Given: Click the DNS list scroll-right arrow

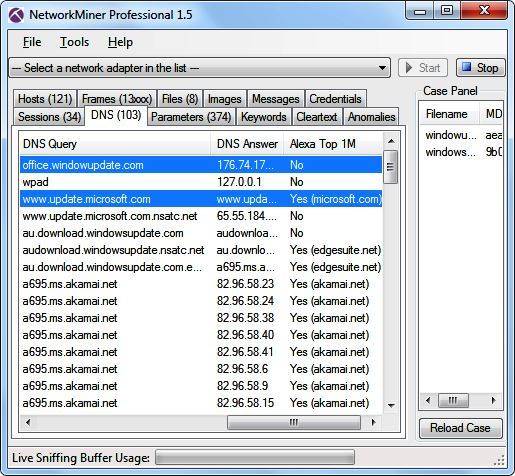Looking at the screenshot, I should 374,423.
